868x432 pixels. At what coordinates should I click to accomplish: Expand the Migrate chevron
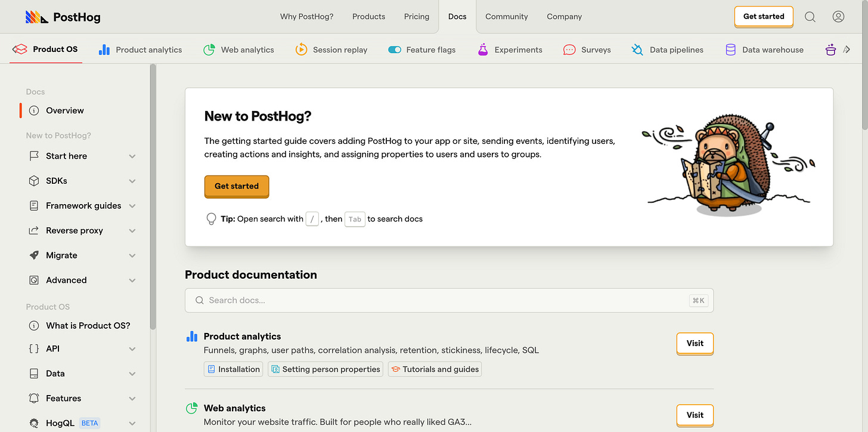132,256
